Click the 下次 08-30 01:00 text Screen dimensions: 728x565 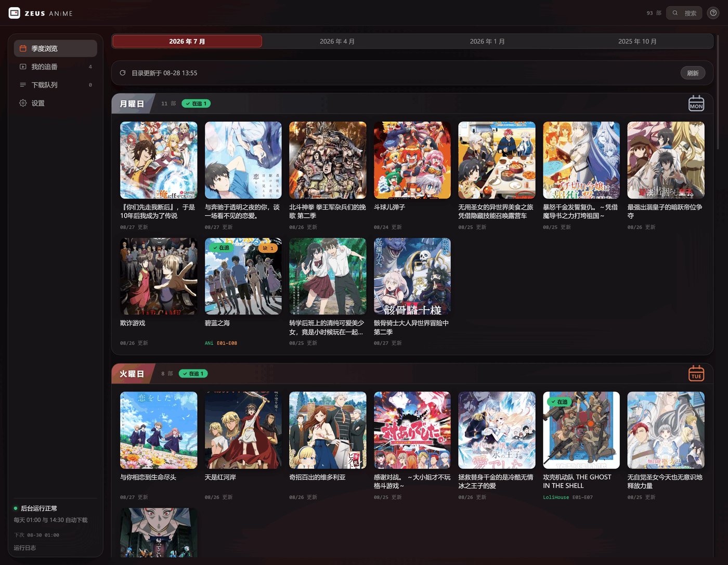[36, 535]
